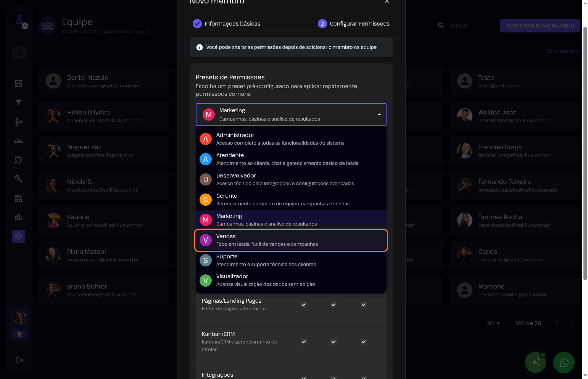Click the page vertical scrollbar
The image size is (588, 379).
585,153
